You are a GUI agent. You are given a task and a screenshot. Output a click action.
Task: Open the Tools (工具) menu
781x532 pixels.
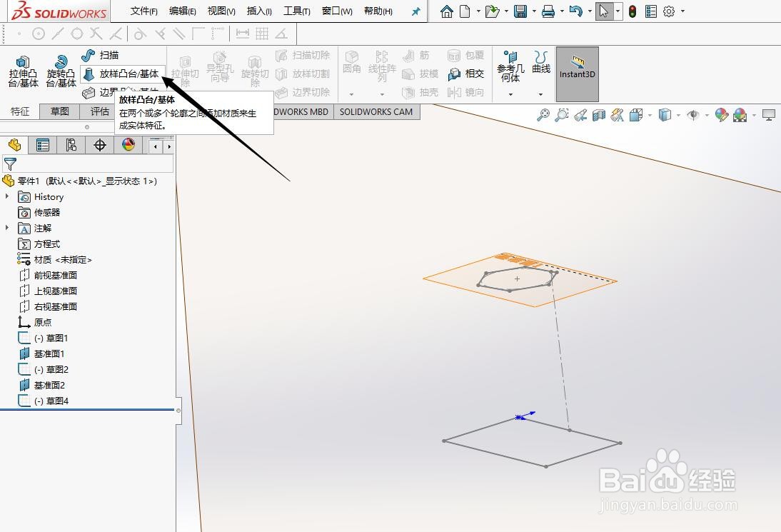pos(297,11)
